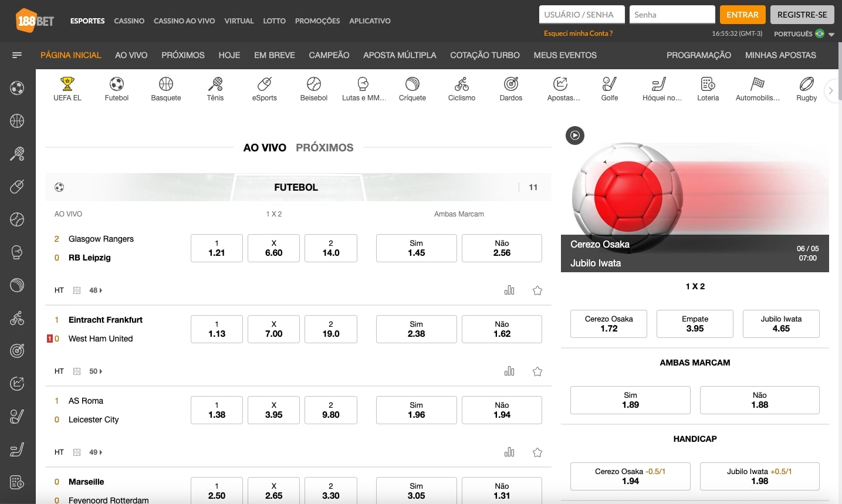This screenshot has width=842, height=504.
Task: Click the 188BET logo
Action: coord(35,21)
